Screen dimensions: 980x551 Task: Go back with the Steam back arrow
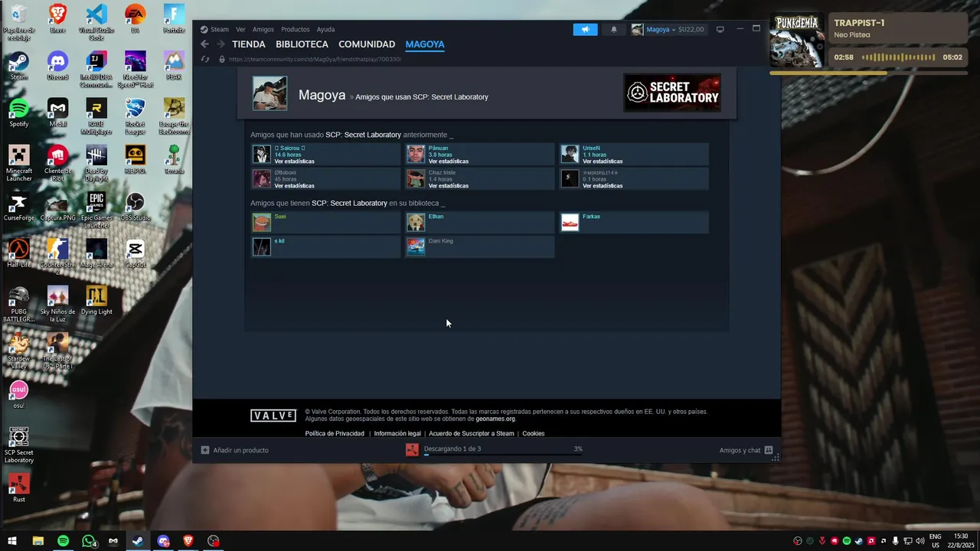[x=204, y=44]
